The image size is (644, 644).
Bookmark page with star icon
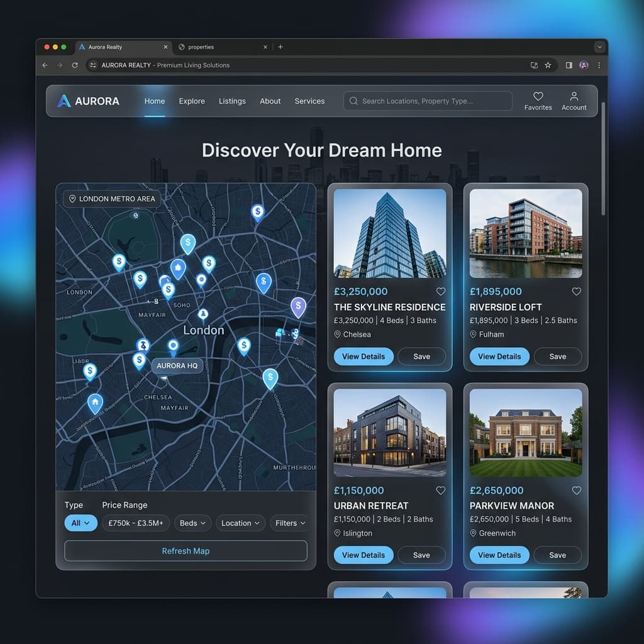[x=548, y=65]
